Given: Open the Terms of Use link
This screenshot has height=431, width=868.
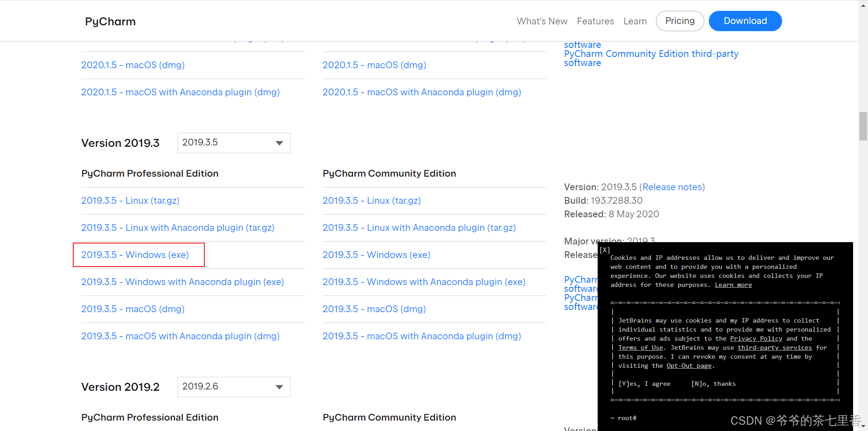Looking at the screenshot, I should tap(641, 348).
